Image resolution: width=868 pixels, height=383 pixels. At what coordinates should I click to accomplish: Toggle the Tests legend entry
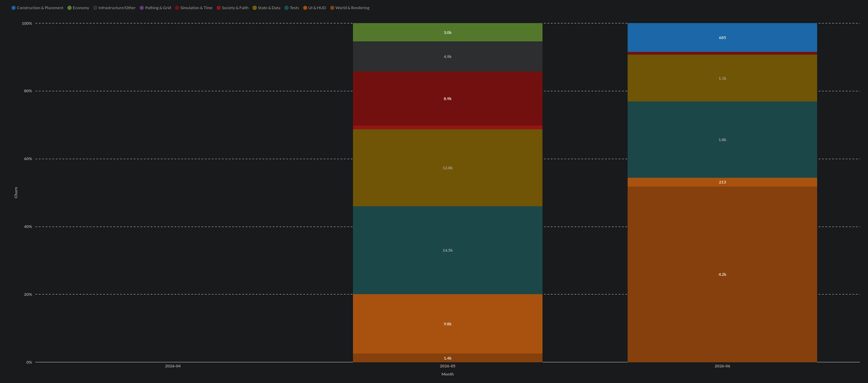click(x=292, y=8)
